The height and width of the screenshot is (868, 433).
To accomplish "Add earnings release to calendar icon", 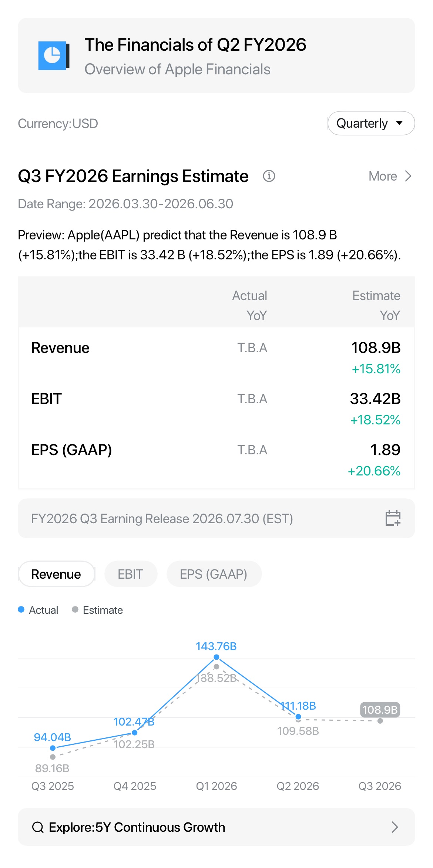I will (x=393, y=518).
